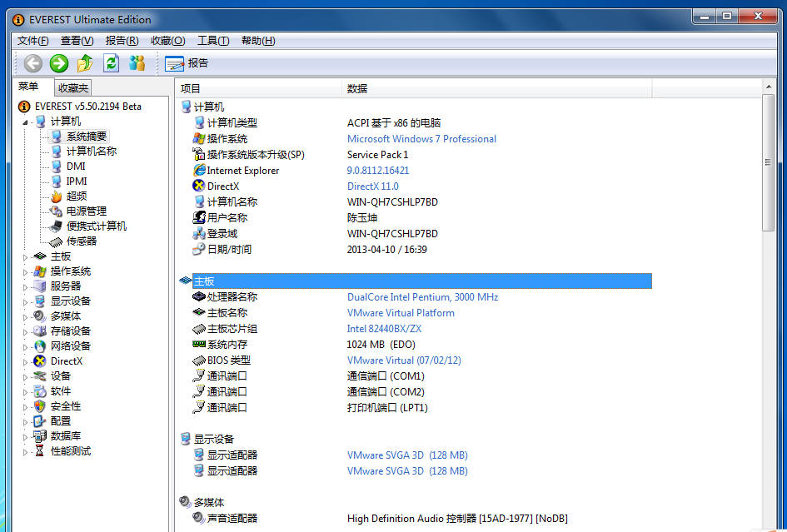
Task: Select 传感器 sensor in the tree
Action: (81, 241)
